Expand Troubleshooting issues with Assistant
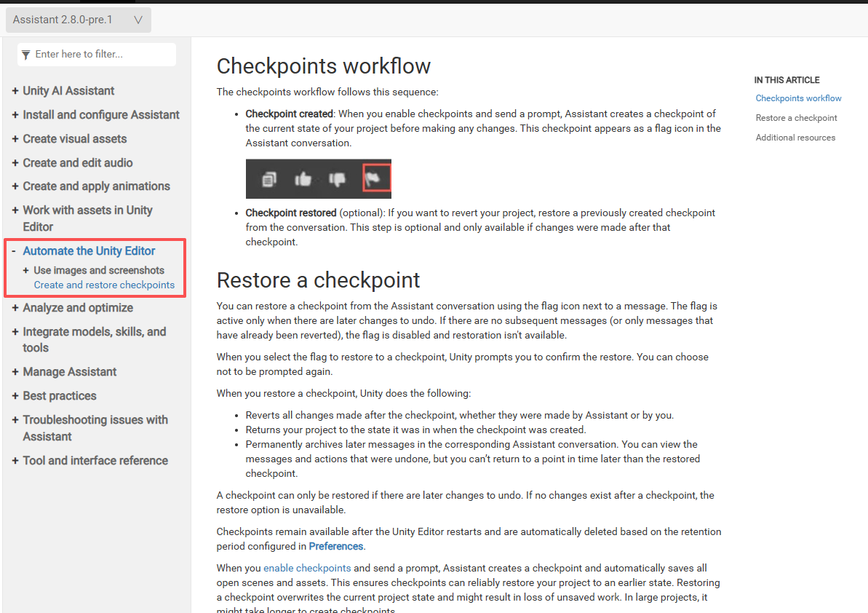868x613 pixels. (15, 420)
